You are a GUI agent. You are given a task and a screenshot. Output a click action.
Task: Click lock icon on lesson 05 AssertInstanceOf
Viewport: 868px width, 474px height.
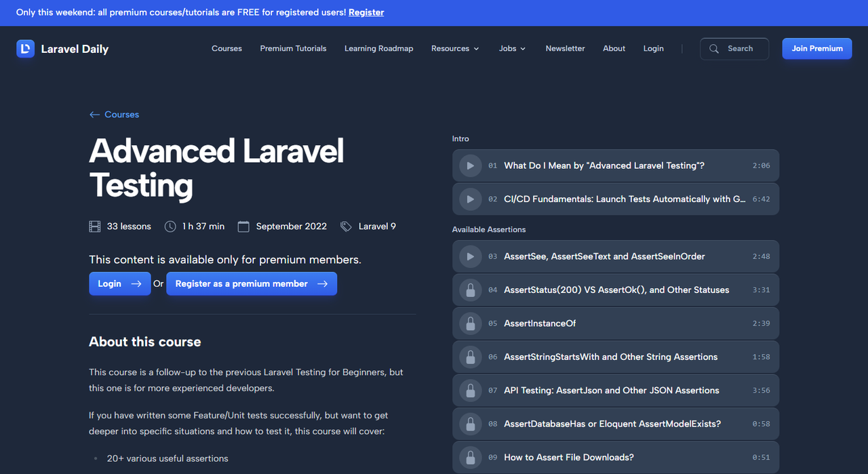470,323
